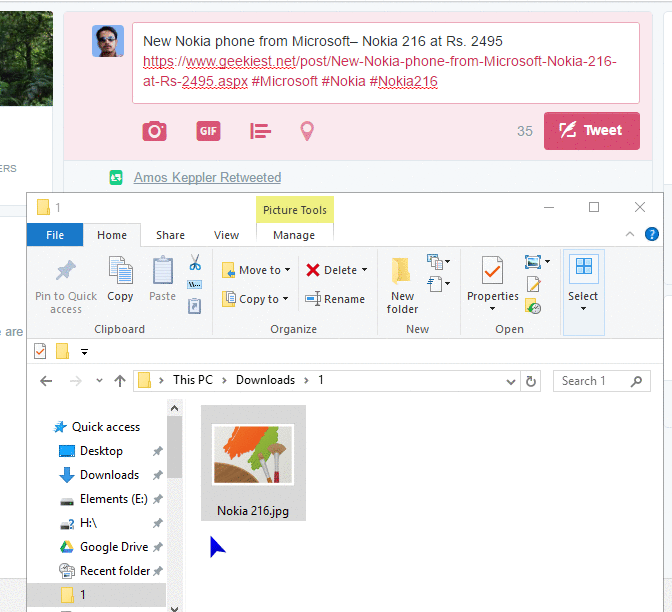The image size is (672, 612).
Task: Click the poll icon in tweet composer
Action: point(260,131)
